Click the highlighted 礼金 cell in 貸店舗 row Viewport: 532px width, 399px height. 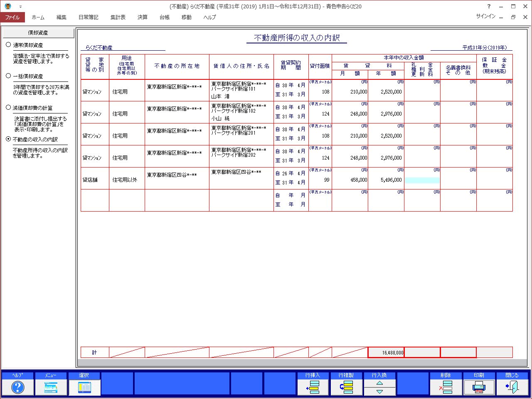422,180
